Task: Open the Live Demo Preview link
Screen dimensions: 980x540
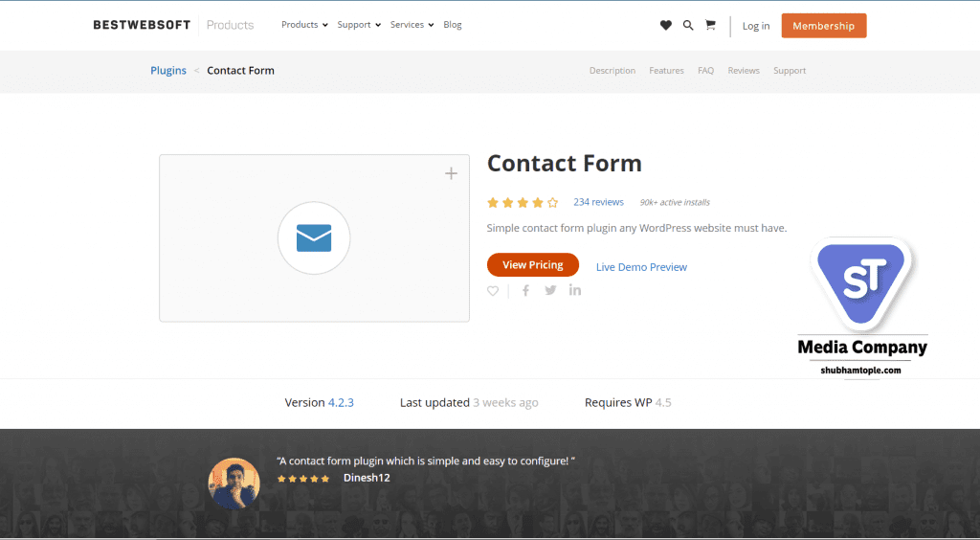Action: [641, 267]
